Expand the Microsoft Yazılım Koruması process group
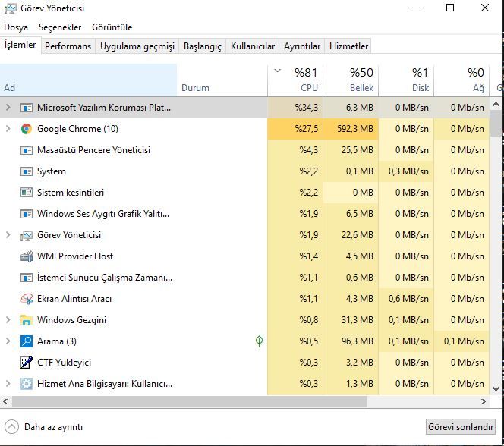The width and height of the screenshot is (504, 446). pos(8,108)
